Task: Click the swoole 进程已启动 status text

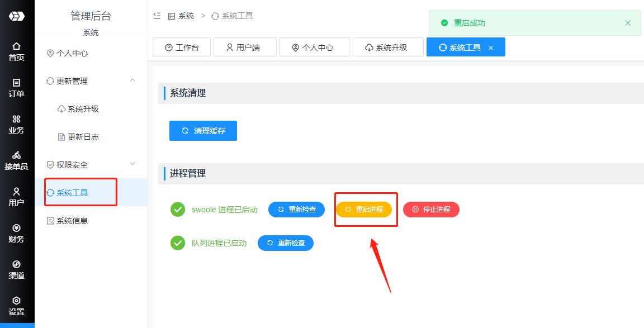Action: click(225, 210)
